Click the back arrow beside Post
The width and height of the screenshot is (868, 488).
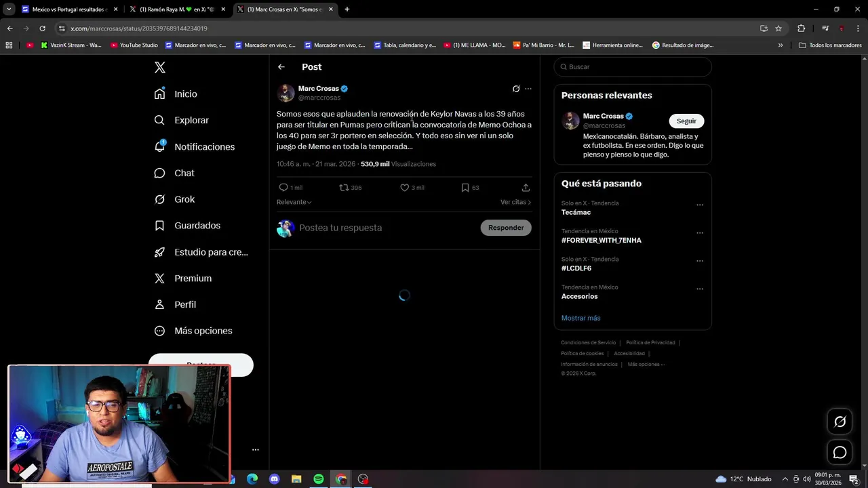pos(281,67)
